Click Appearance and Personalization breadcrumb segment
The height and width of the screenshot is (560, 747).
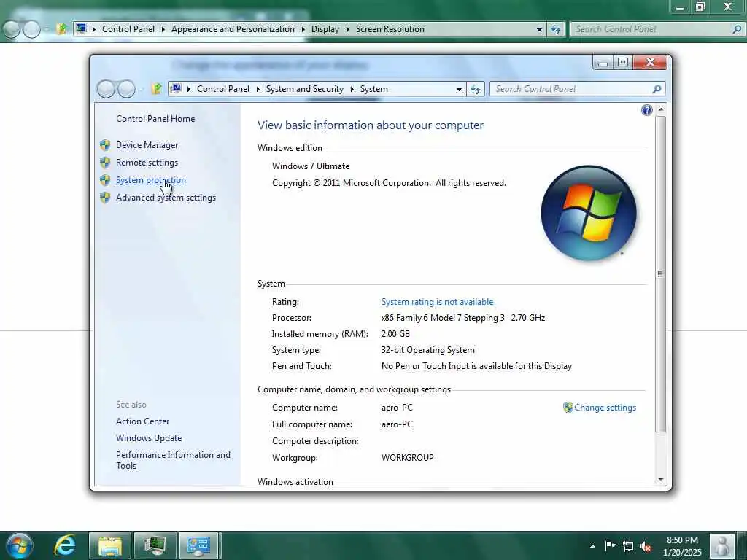point(233,29)
